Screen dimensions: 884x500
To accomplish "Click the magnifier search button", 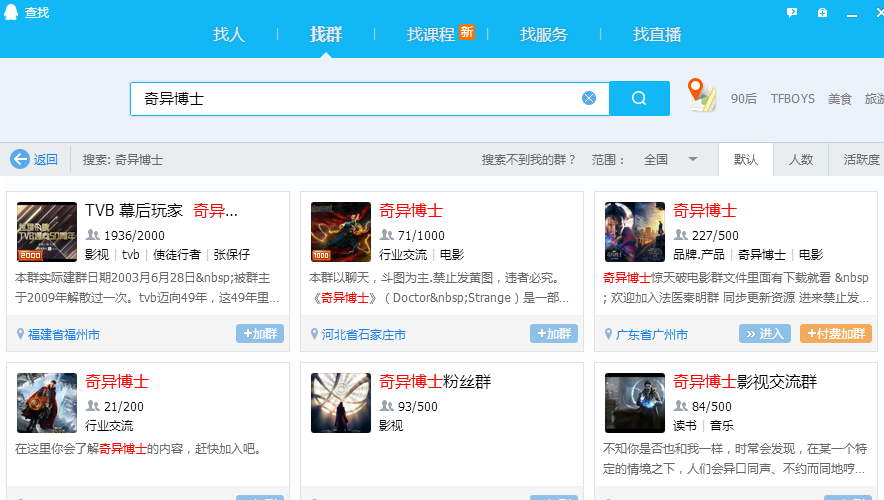I will [639, 98].
